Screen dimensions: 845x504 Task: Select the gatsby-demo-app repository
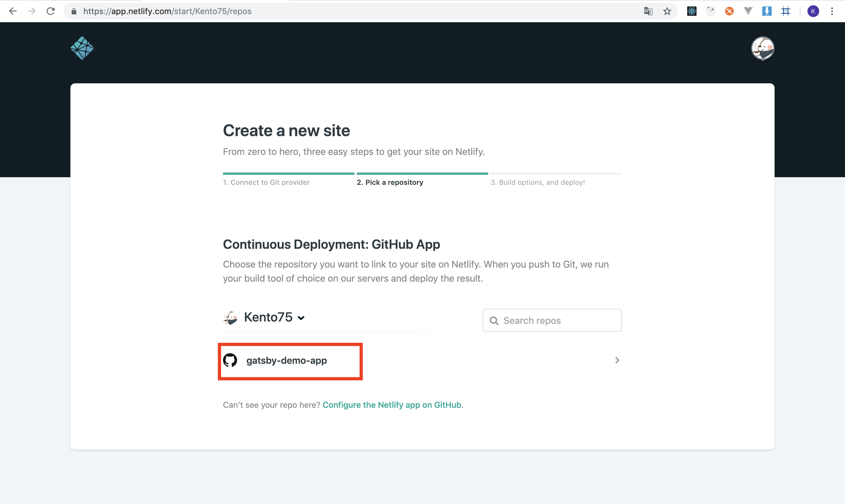pyautogui.click(x=286, y=360)
